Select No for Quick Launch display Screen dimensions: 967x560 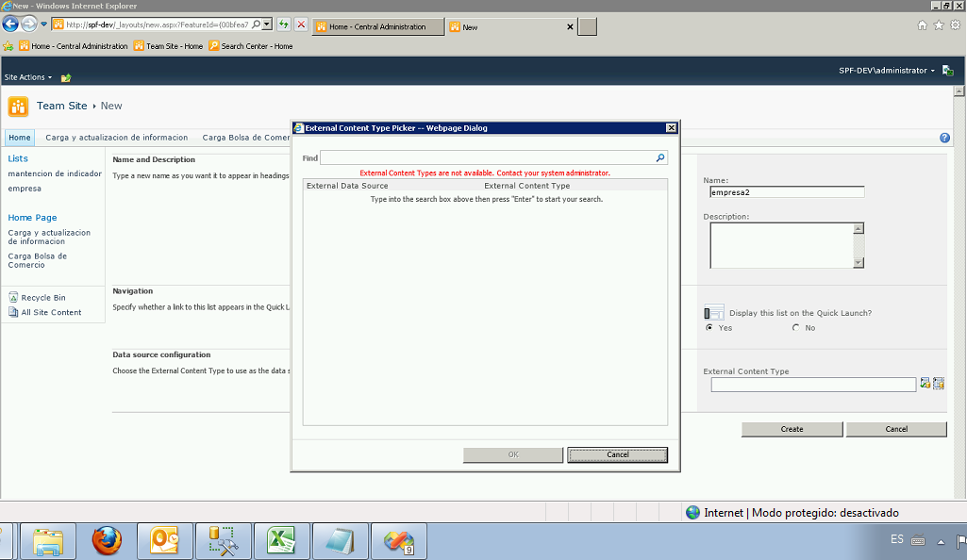796,328
